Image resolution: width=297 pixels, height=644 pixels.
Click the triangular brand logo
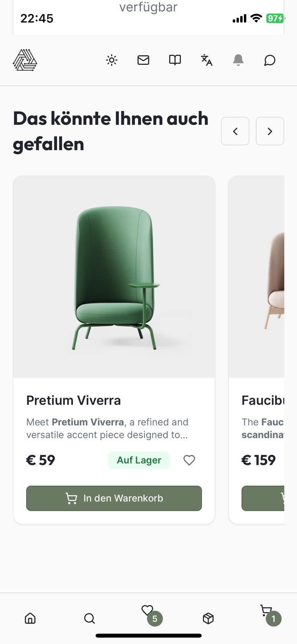[25, 60]
